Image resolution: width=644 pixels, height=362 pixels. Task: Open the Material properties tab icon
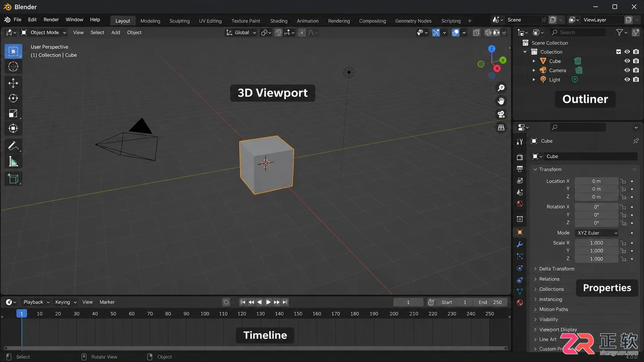pos(520,303)
